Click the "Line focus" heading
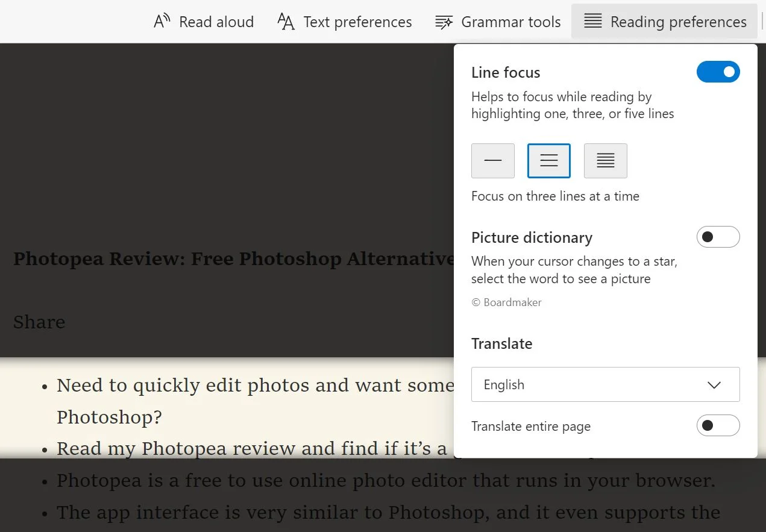Viewport: 766px width, 532px height. (506, 72)
